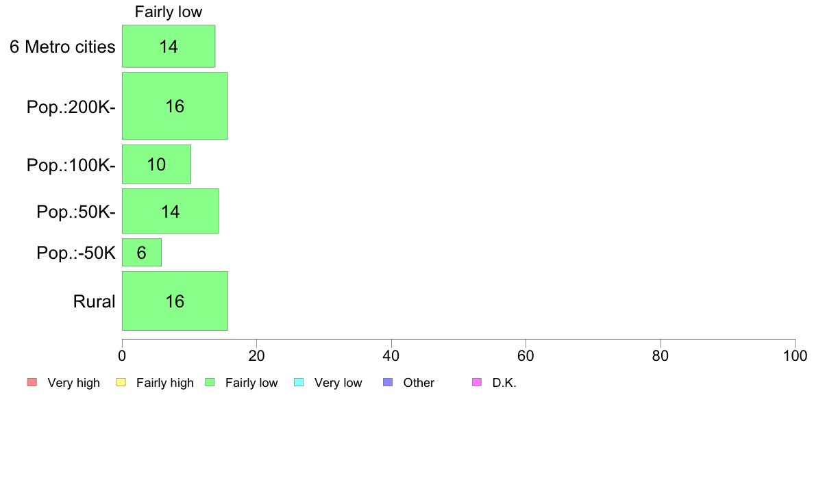Click the red Very high legend swatch
The height and width of the screenshot is (504, 814).
click(x=32, y=383)
